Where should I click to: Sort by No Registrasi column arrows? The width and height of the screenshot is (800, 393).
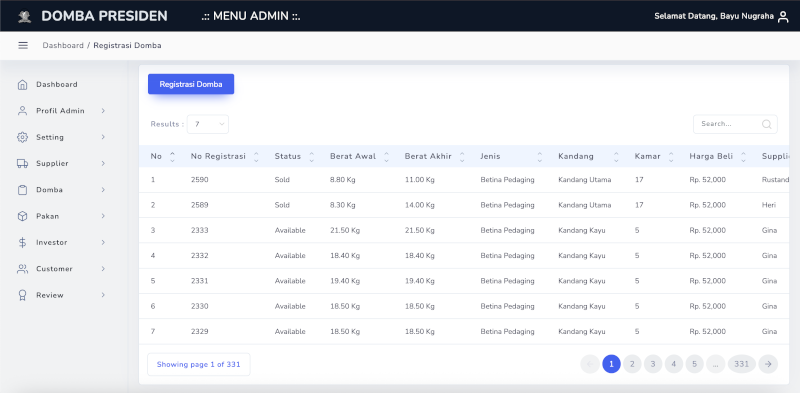pos(256,157)
